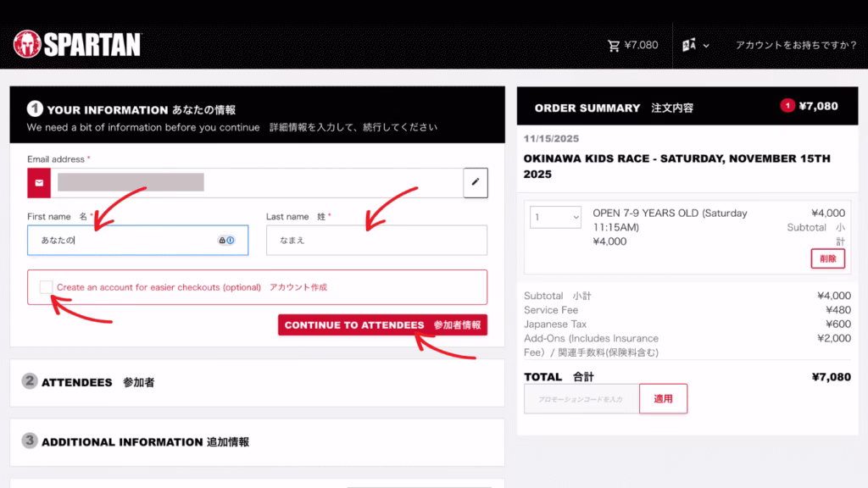
Task: Click the password manager icon in First name
Action: (x=225, y=240)
